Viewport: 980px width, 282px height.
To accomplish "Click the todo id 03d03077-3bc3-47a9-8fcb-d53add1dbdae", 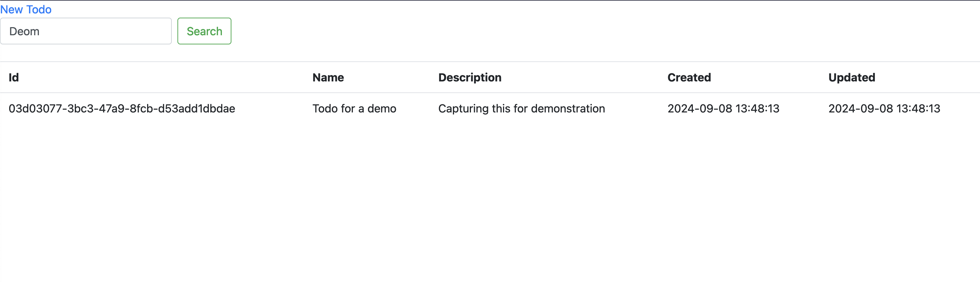I will pos(122,109).
